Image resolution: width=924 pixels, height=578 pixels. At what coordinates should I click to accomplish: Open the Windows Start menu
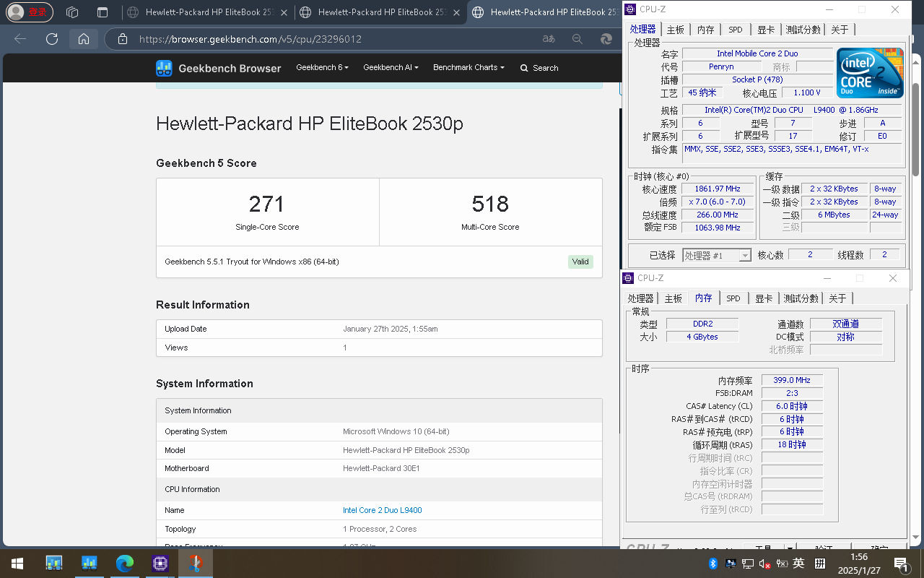coord(17,563)
